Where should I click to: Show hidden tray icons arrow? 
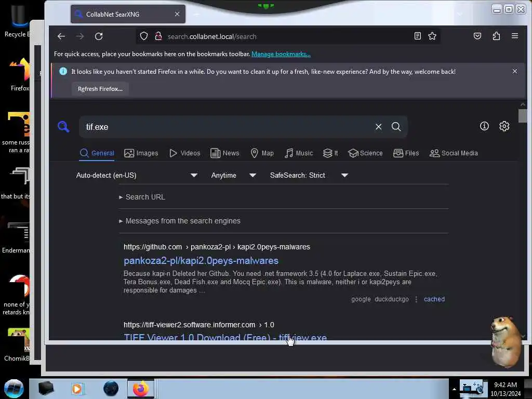click(454, 389)
